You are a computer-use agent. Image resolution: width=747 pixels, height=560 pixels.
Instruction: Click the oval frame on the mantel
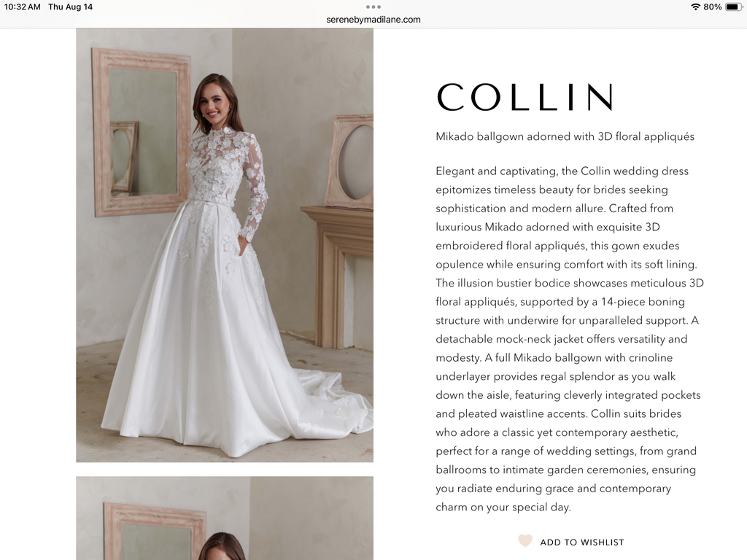coord(351,162)
